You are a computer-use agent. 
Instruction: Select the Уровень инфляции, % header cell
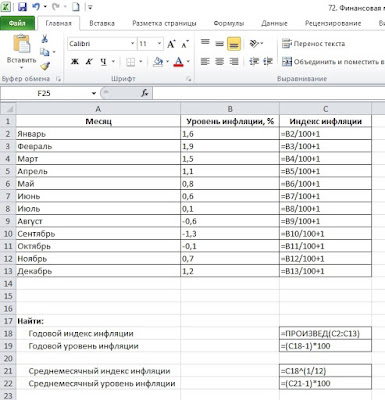230,121
